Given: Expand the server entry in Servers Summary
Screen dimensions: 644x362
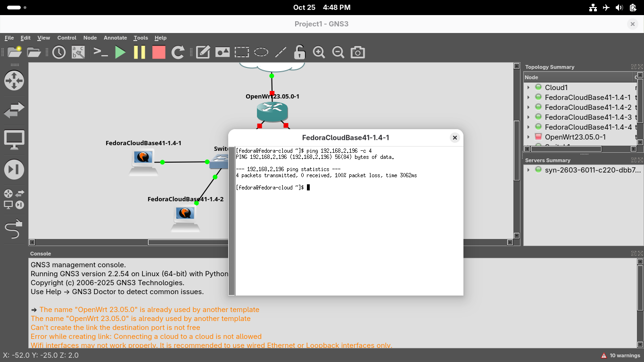Looking at the screenshot, I should click(x=528, y=170).
